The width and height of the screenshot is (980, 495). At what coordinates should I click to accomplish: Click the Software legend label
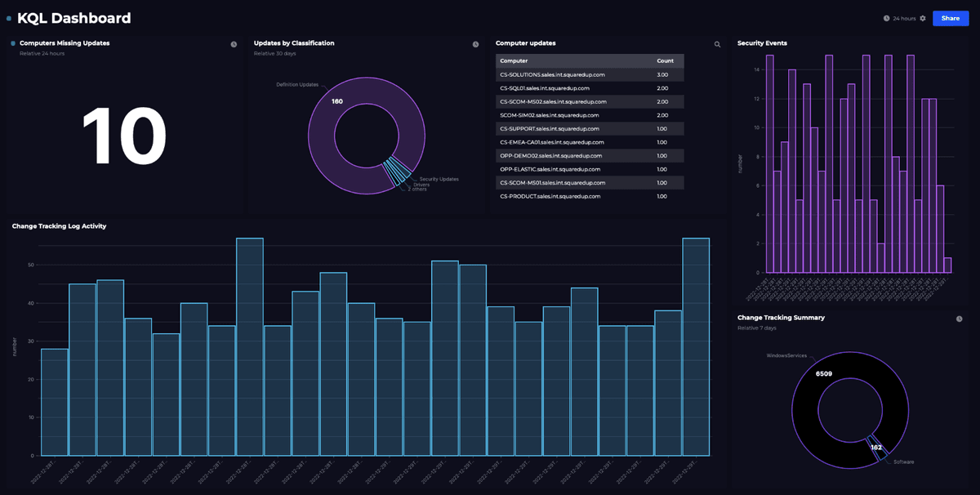click(x=902, y=462)
